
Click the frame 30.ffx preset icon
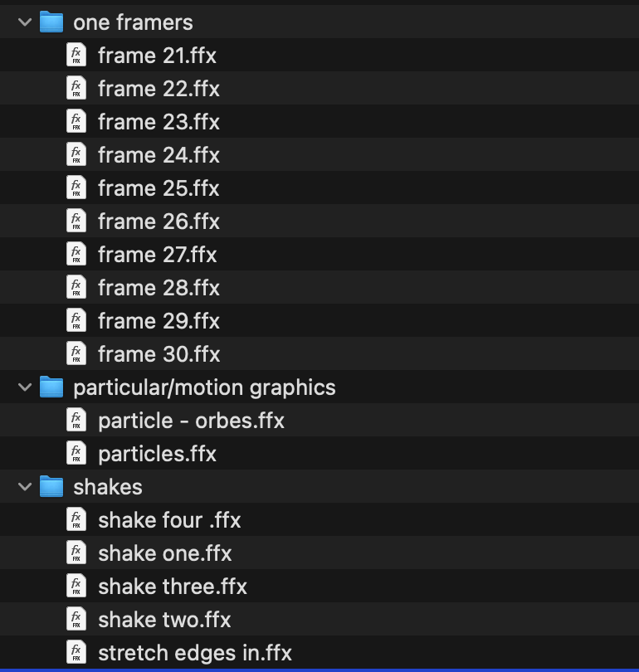click(76, 354)
